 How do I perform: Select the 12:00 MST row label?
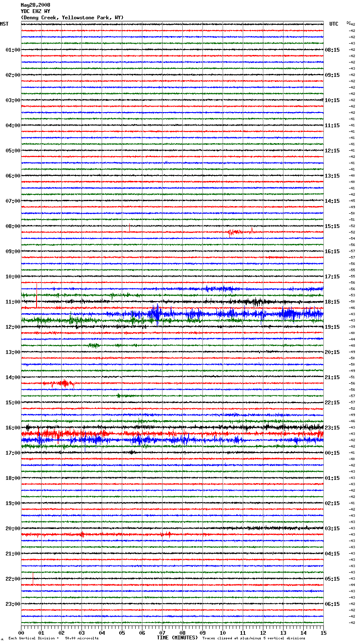click(x=13, y=327)
